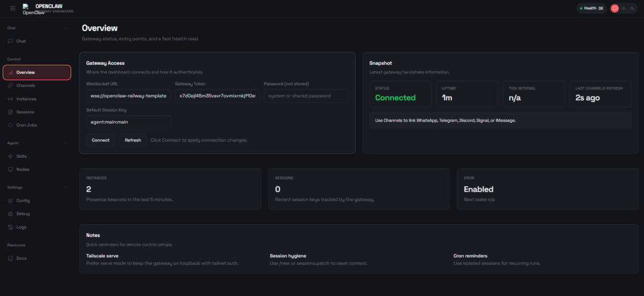Select the red system theme button
This screenshot has width=644, height=296.
coord(615,8)
